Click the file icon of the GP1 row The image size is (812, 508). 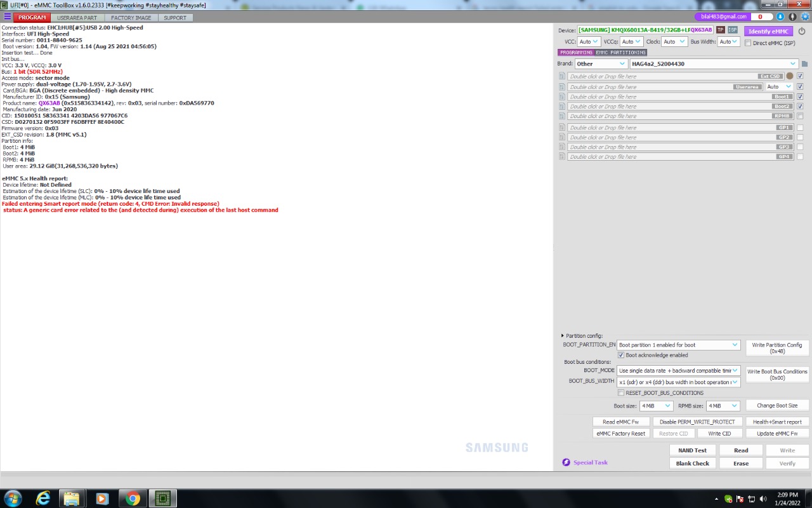click(x=562, y=128)
